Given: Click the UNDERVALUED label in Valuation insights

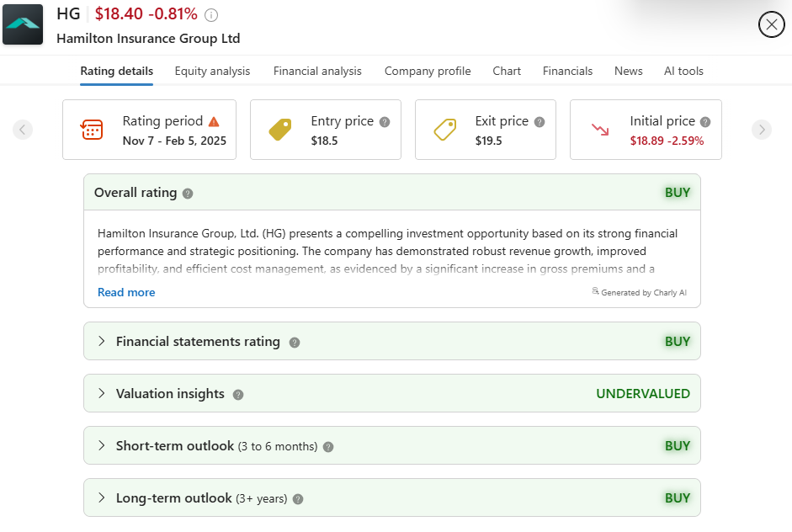Looking at the screenshot, I should click(x=643, y=394).
